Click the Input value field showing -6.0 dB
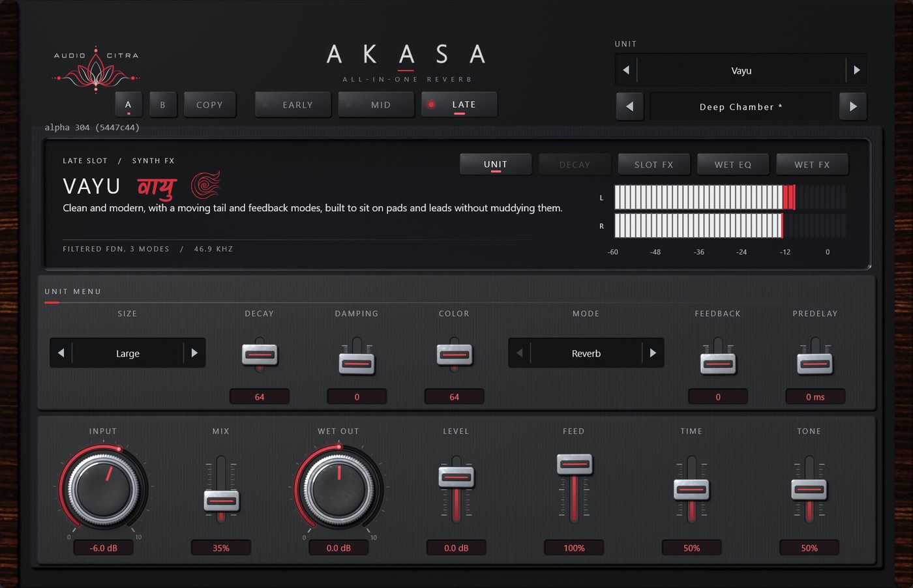 pyautogui.click(x=103, y=548)
